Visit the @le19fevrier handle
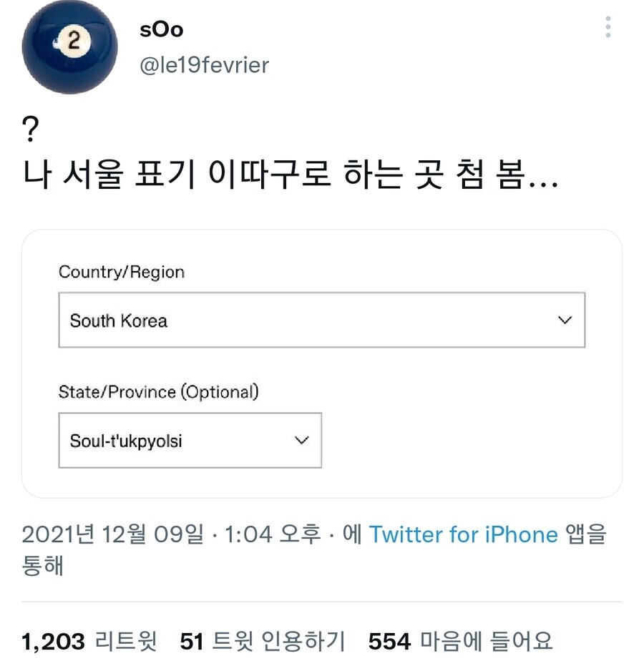644x661 pixels. [x=204, y=65]
